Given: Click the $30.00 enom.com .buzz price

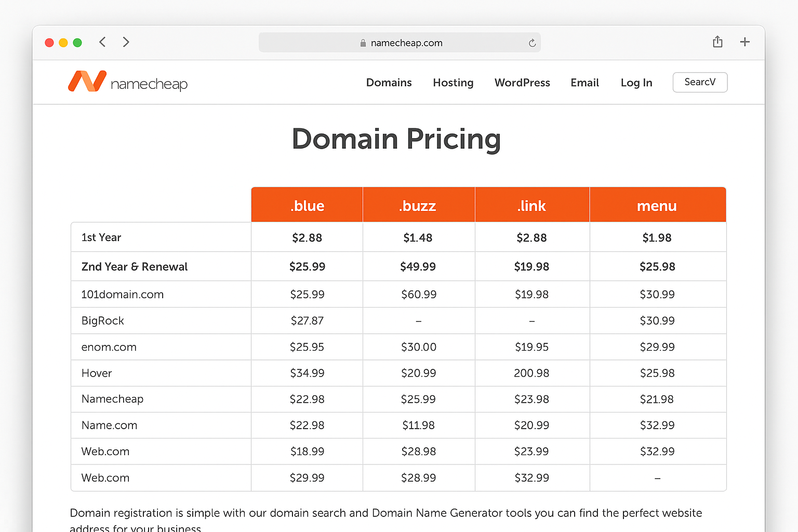Looking at the screenshot, I should 419,347.
